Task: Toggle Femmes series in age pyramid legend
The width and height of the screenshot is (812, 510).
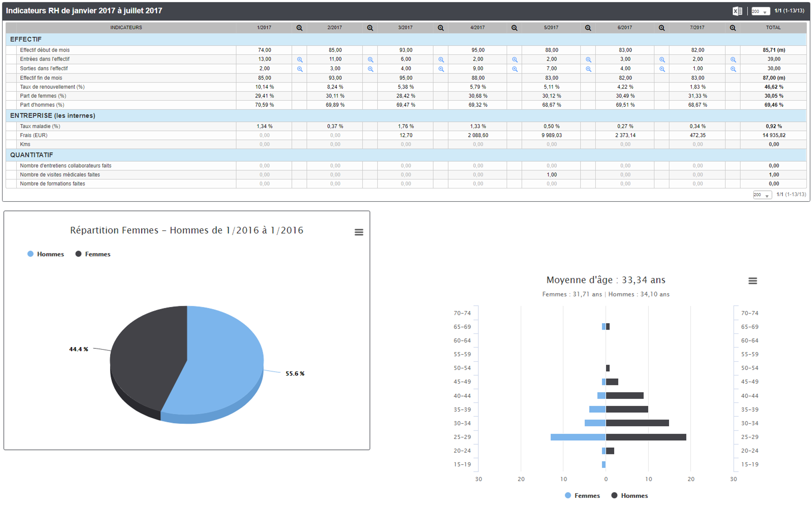Action: click(x=582, y=496)
